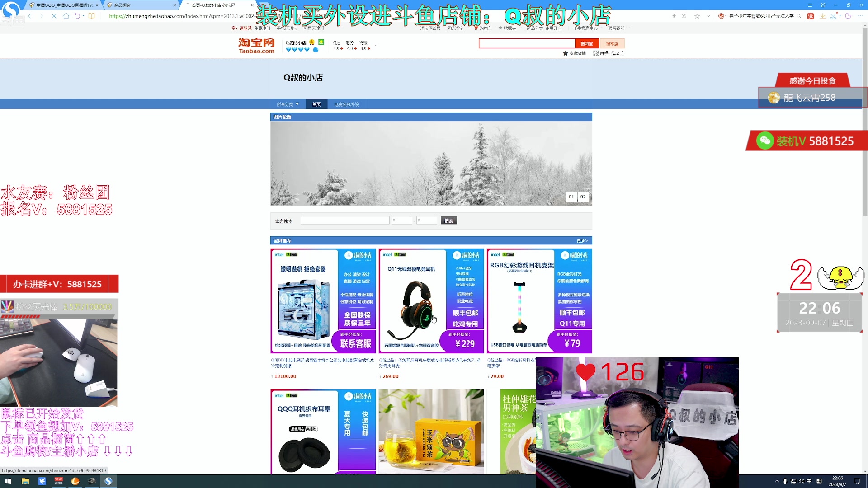Switch to the 商品橱窗 tab
Image resolution: width=868 pixels, height=488 pixels.
(x=141, y=5)
